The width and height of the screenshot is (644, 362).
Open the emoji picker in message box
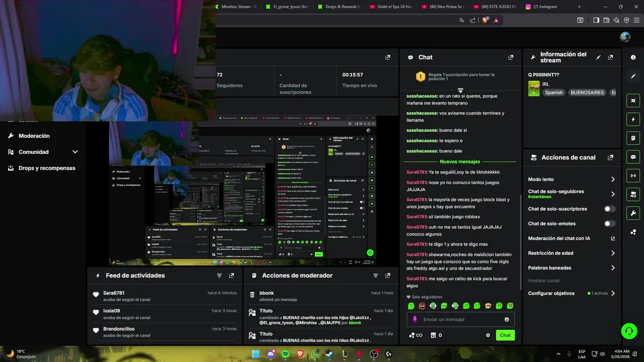(x=507, y=319)
